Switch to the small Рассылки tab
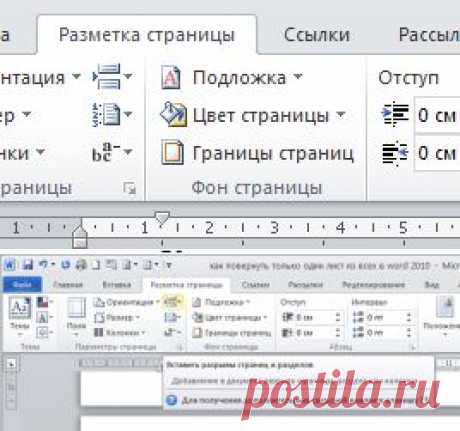This screenshot has width=460, height=431. (x=305, y=285)
